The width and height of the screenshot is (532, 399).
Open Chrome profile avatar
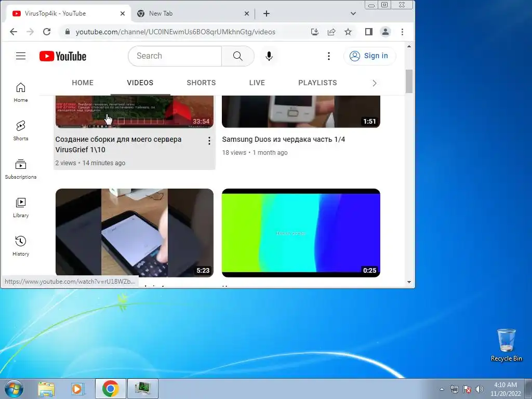point(385,32)
